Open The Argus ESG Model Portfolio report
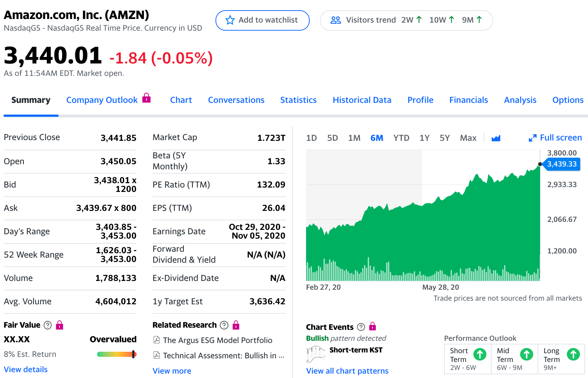This screenshot has width=588, height=378. 213,340
